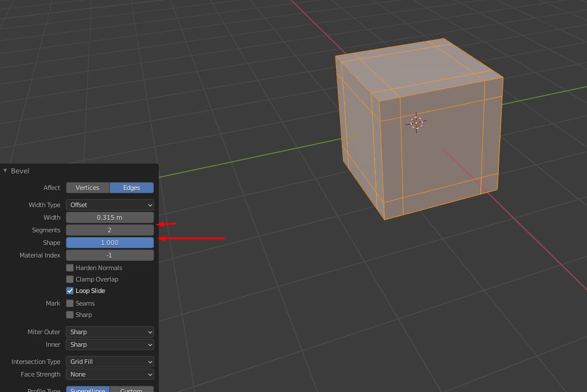The width and height of the screenshot is (587, 392).
Task: Open Intersection Type Grid Fill dropdown
Action: click(110, 362)
